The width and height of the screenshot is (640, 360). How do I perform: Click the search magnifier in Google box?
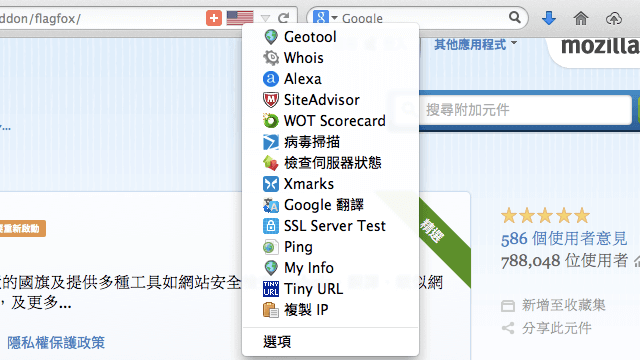pos(515,17)
